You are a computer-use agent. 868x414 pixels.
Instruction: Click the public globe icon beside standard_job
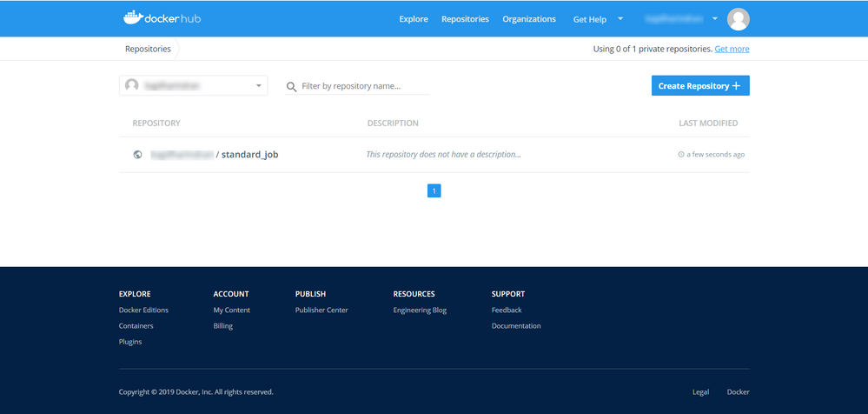pos(137,155)
